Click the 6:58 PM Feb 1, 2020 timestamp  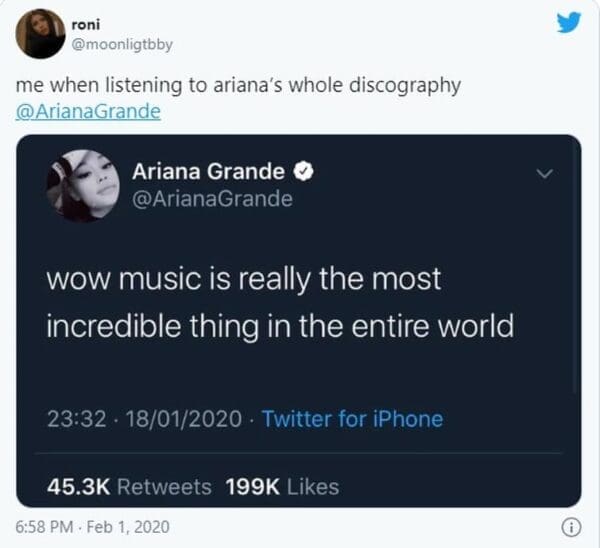pos(92,527)
